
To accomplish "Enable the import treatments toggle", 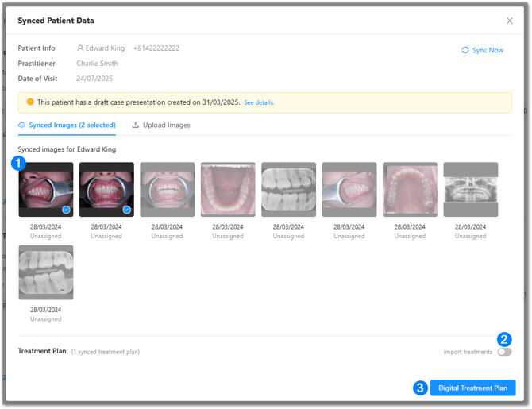I will click(504, 352).
